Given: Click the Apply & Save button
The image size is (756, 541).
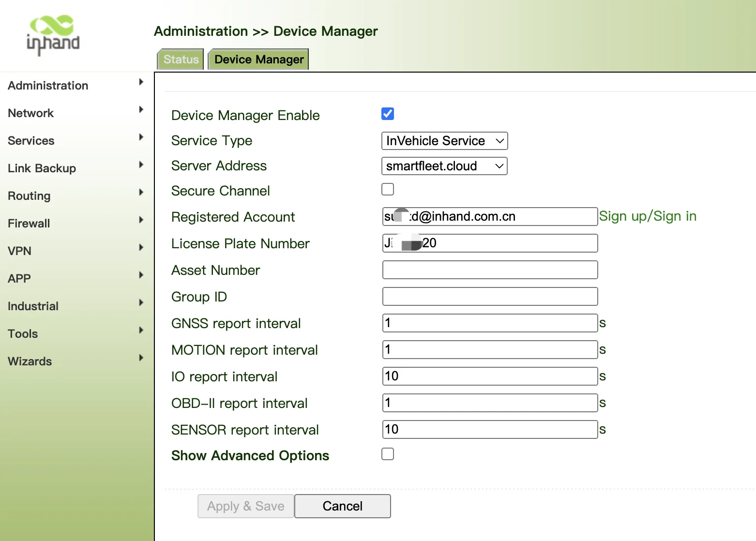Looking at the screenshot, I should [246, 506].
